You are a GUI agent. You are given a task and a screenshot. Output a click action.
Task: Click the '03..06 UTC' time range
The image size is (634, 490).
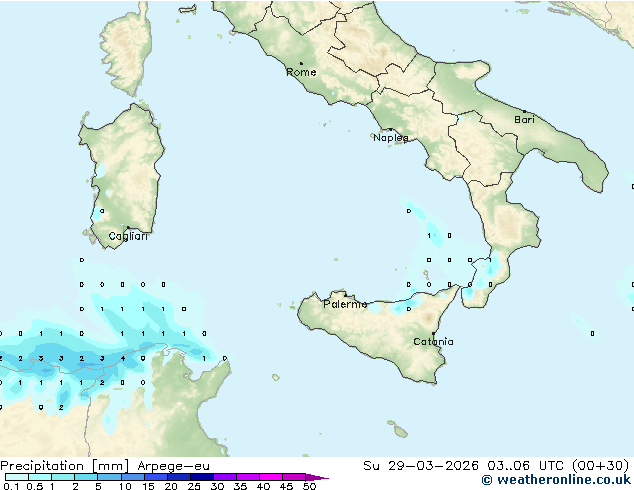tap(525, 466)
